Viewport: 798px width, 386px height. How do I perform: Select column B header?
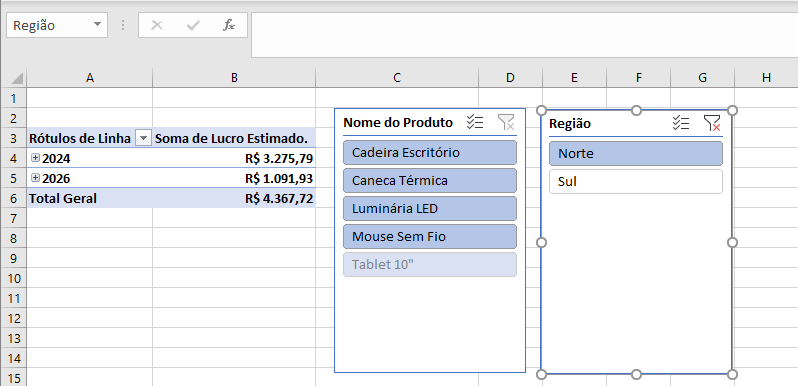(234, 77)
